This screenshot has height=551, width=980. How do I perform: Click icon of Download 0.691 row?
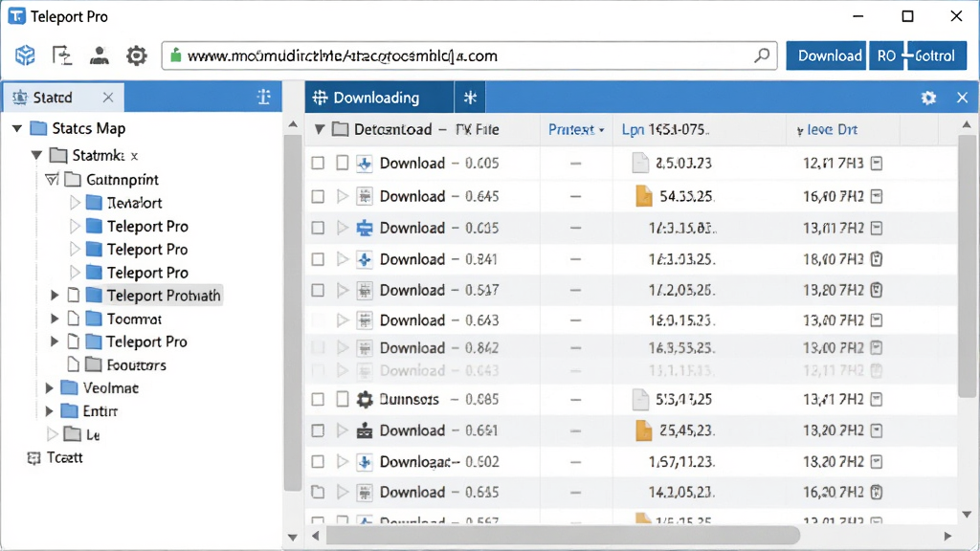[365, 430]
